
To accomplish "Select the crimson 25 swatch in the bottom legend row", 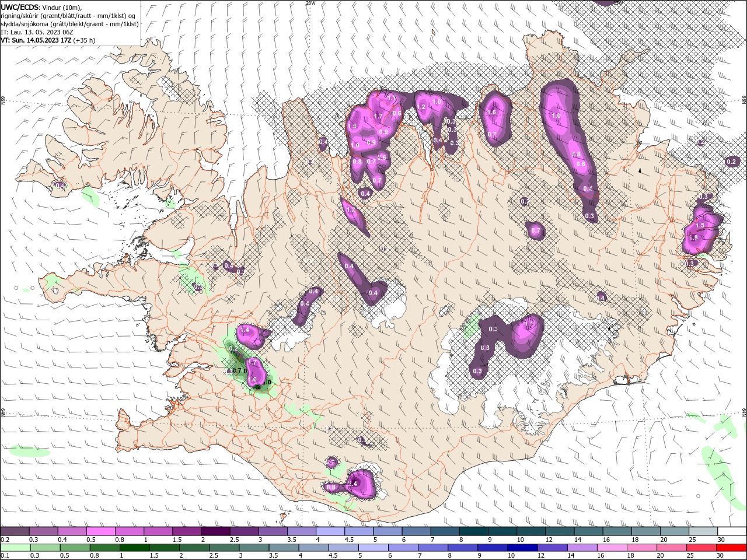I will point(701,548).
